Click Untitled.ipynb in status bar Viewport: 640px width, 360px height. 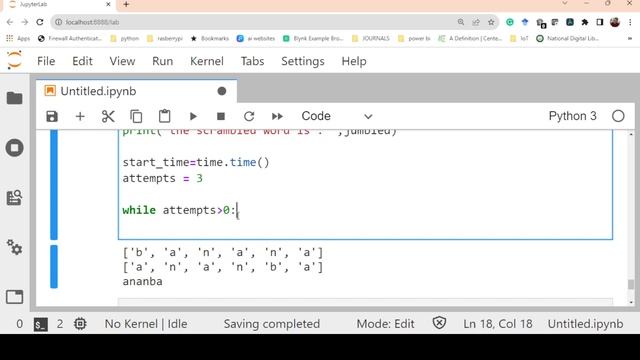pyautogui.click(x=585, y=324)
